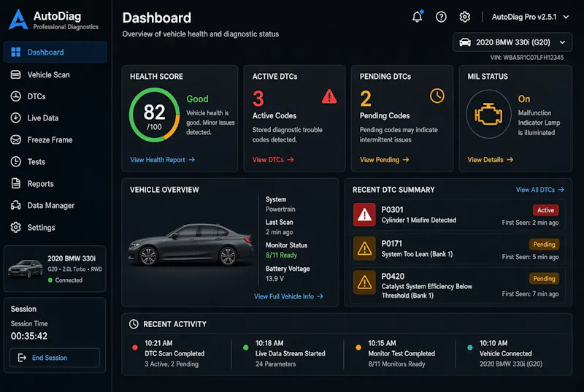584x392 pixels.
Task: Click the Freeze Frame sidebar icon
Action: tap(15, 140)
